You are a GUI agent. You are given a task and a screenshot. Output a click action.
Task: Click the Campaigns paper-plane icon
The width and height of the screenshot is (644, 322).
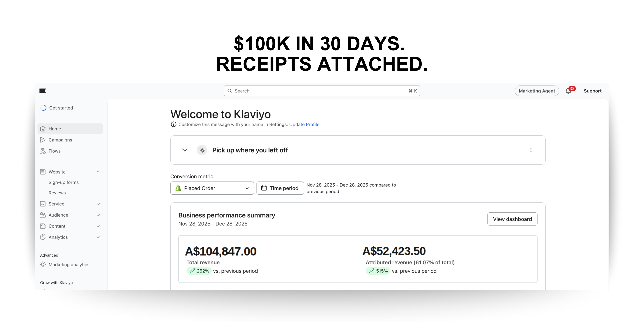(43, 140)
